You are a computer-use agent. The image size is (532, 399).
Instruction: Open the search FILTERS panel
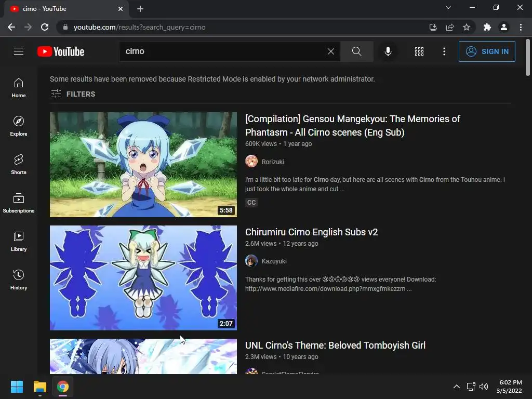(73, 94)
